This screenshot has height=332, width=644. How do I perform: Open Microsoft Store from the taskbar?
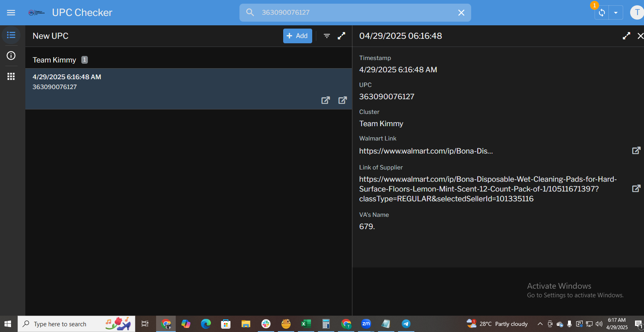click(226, 324)
